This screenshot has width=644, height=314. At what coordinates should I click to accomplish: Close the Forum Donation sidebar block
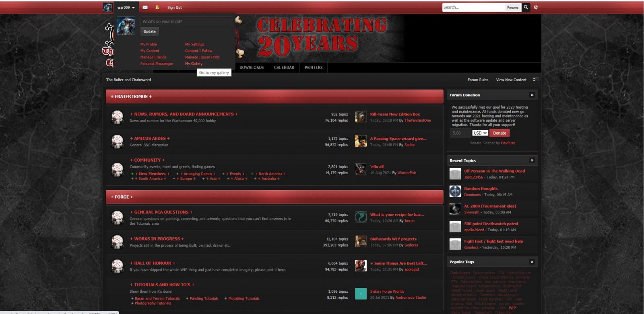532,95
